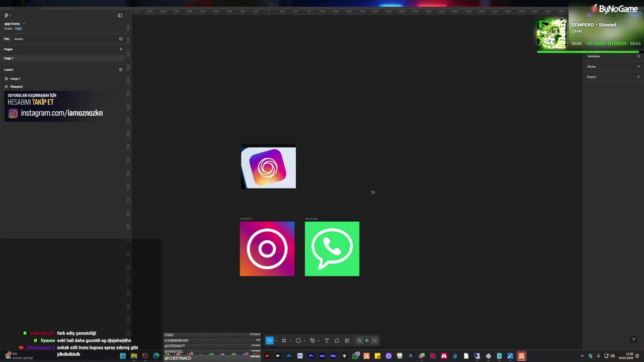The height and width of the screenshot is (362, 644).
Task: Switch to the File tab
Action: click(x=7, y=39)
